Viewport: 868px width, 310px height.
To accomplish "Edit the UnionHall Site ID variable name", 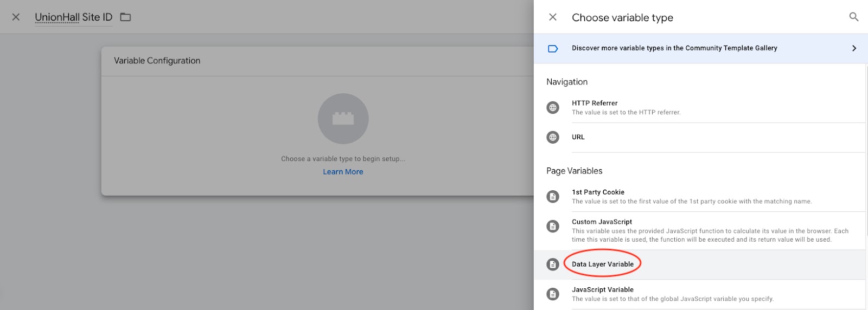I will (73, 17).
